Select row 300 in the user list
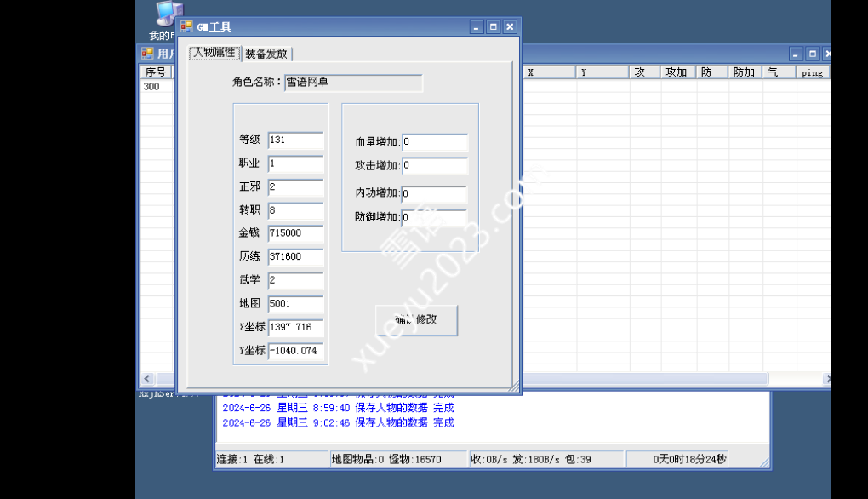The height and width of the screenshot is (499, 868). 151,87
